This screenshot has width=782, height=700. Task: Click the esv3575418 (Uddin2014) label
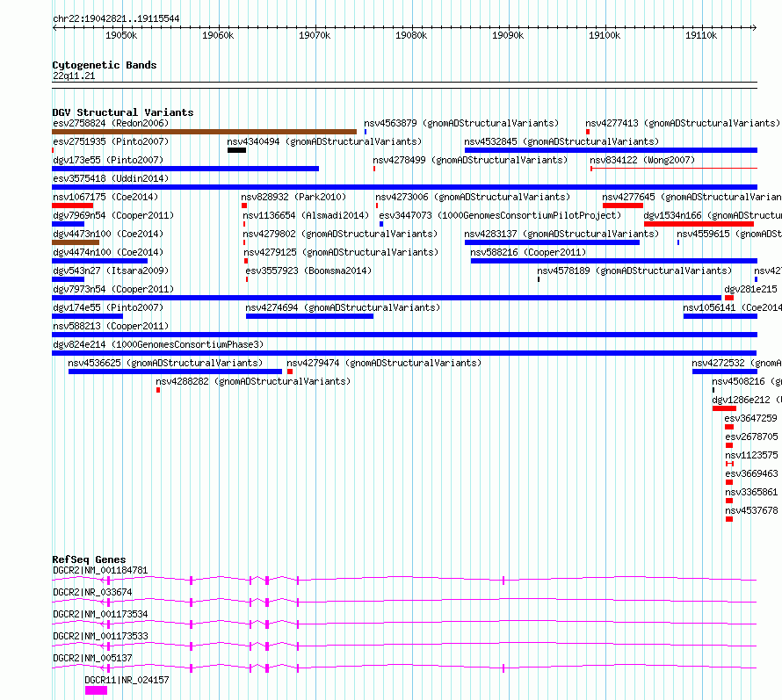pos(111,178)
